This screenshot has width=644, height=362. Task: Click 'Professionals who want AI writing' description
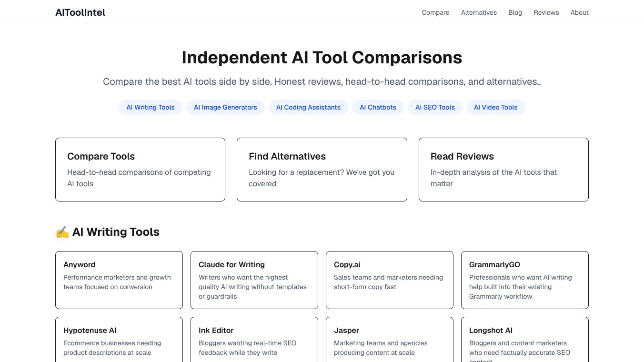520,287
